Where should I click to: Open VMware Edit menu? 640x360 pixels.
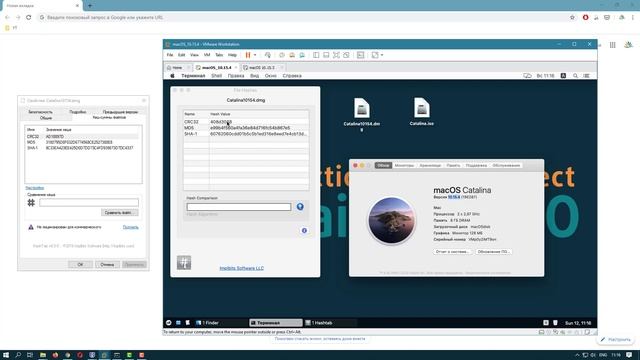click(182, 55)
